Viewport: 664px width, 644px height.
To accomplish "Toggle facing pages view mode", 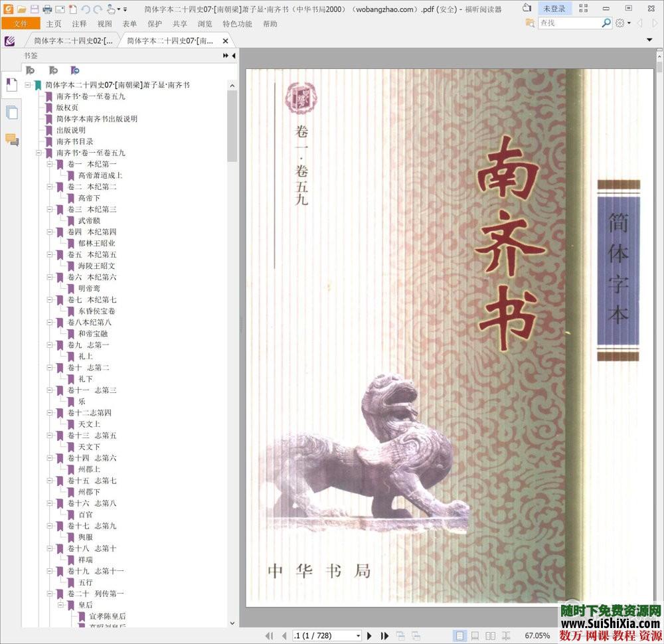I will coord(489,635).
